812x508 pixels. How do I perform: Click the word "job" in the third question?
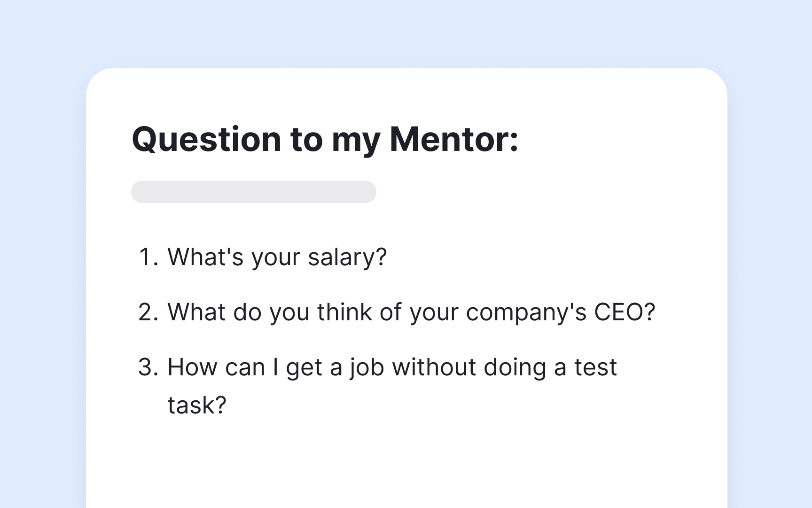[x=367, y=367]
